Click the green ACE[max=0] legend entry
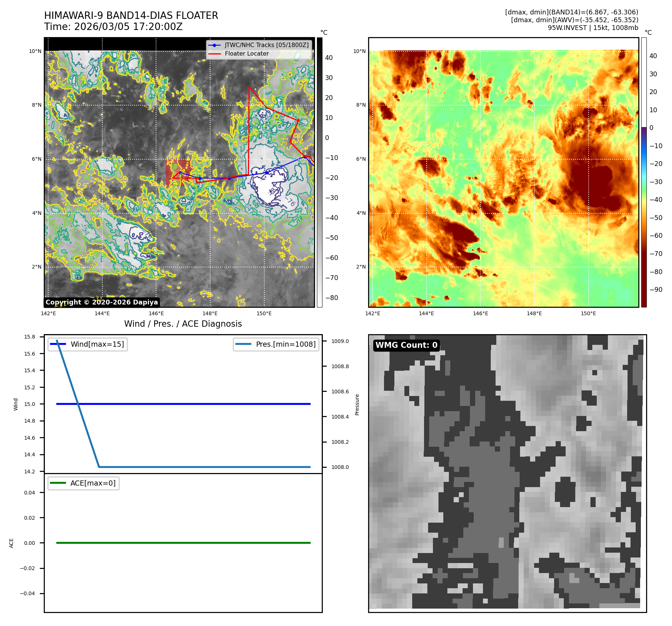672x626 pixels. tap(84, 483)
